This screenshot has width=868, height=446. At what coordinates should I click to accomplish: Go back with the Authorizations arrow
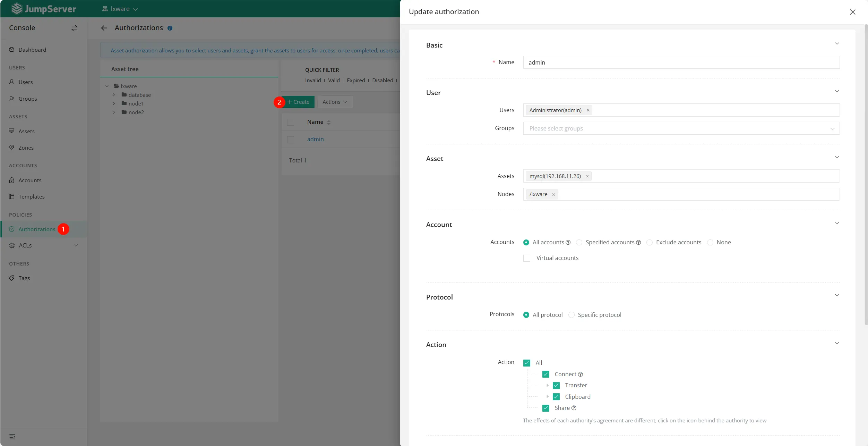click(x=104, y=28)
